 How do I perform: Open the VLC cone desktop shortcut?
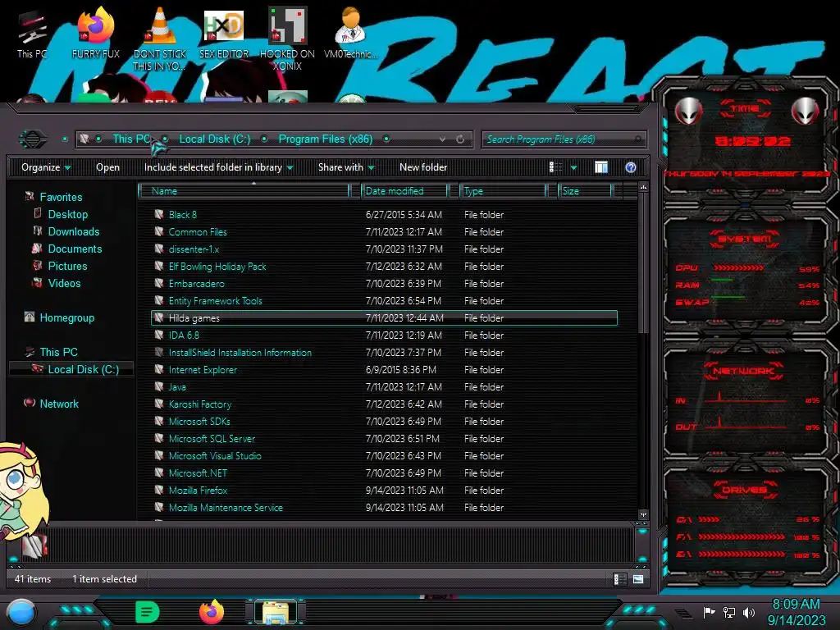tap(159, 39)
